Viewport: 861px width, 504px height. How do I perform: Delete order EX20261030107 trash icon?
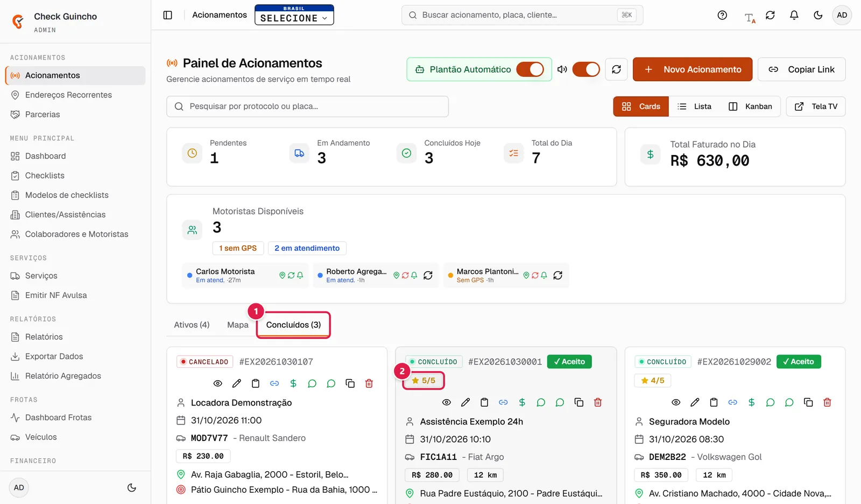(x=369, y=384)
